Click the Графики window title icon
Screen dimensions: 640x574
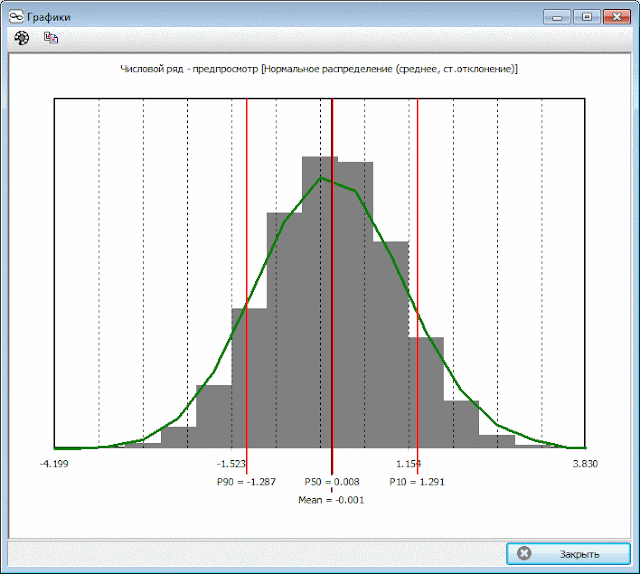point(16,17)
